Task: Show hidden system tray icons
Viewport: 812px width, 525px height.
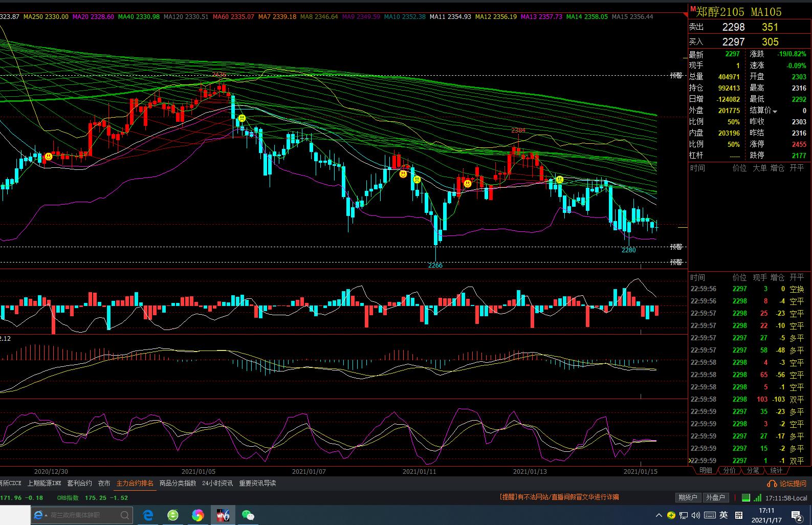Action: tap(659, 515)
